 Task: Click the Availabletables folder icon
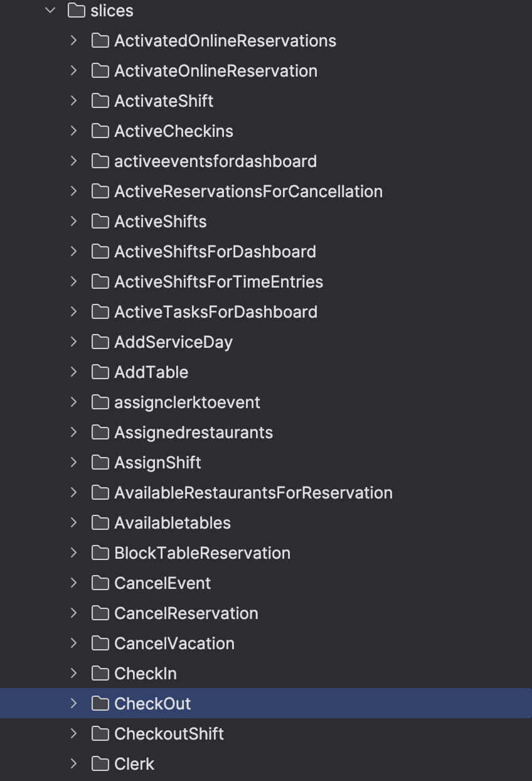tap(100, 522)
